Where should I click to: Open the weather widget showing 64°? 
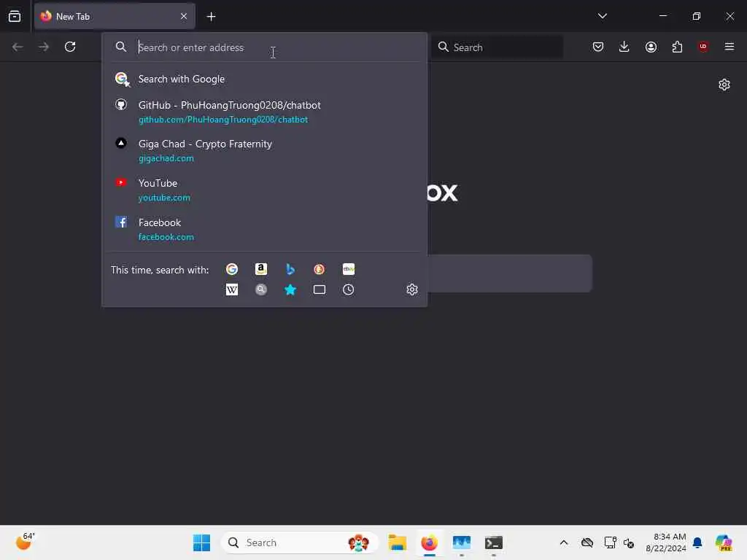[x=25, y=542]
